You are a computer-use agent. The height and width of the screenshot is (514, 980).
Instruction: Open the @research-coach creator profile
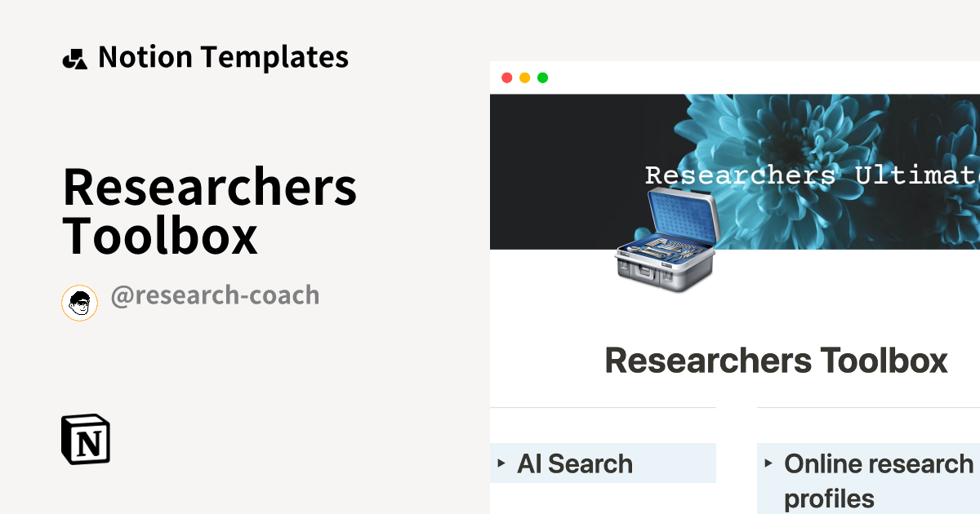pyautogui.click(x=215, y=295)
